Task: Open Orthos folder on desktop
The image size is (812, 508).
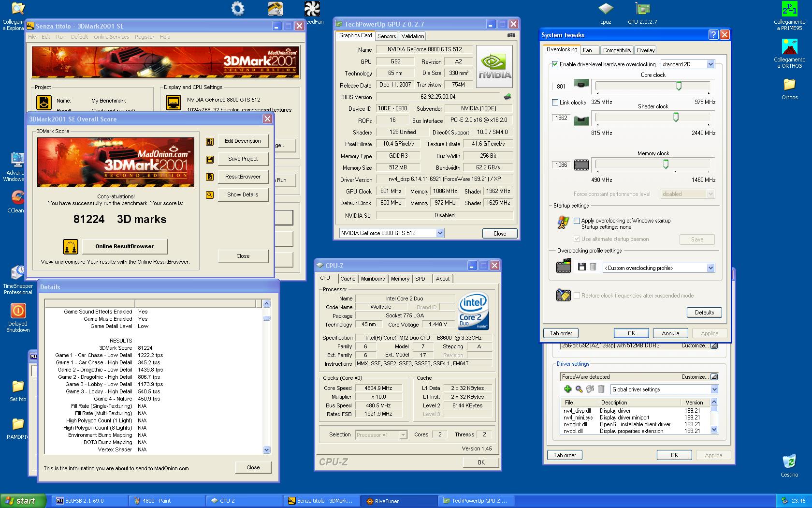Action: 789,89
